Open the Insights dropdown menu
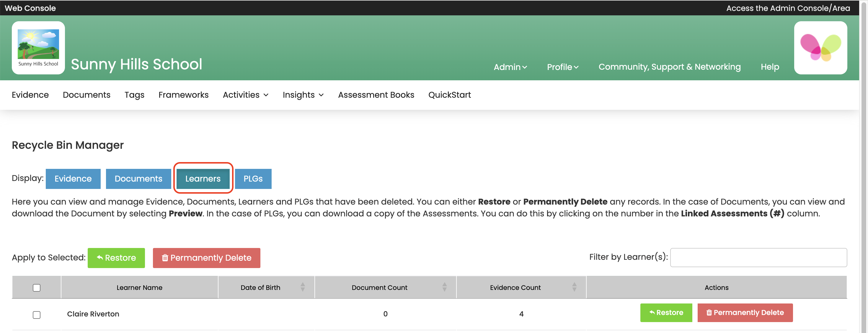This screenshot has width=868, height=333. [x=303, y=95]
